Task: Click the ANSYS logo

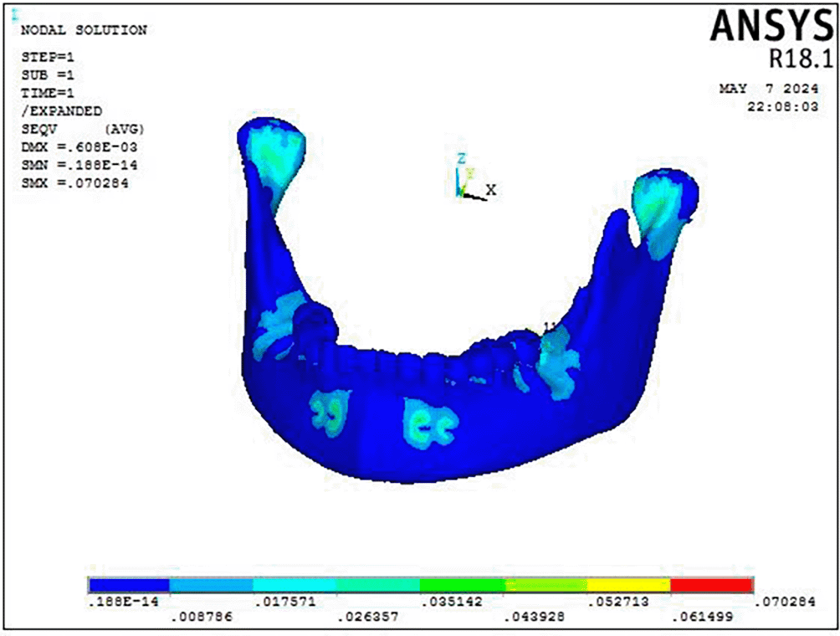Action: point(766,26)
